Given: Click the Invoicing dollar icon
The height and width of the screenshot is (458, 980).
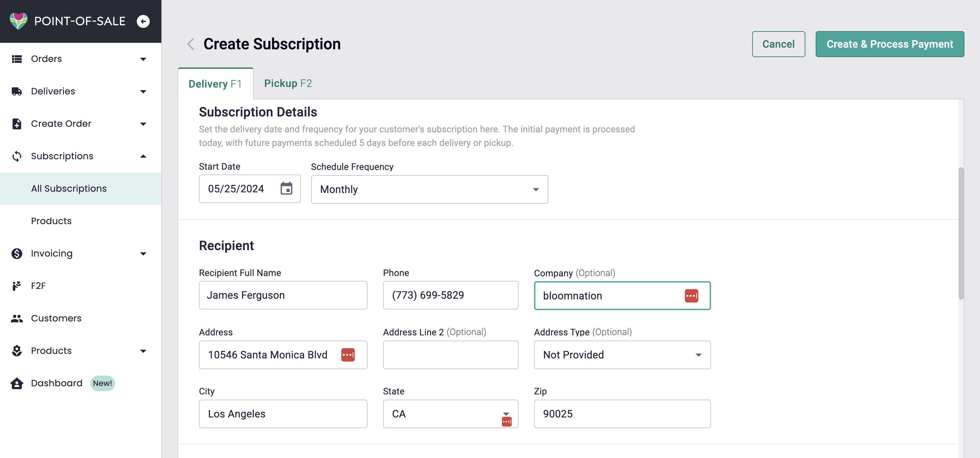Looking at the screenshot, I should pyautogui.click(x=17, y=254).
